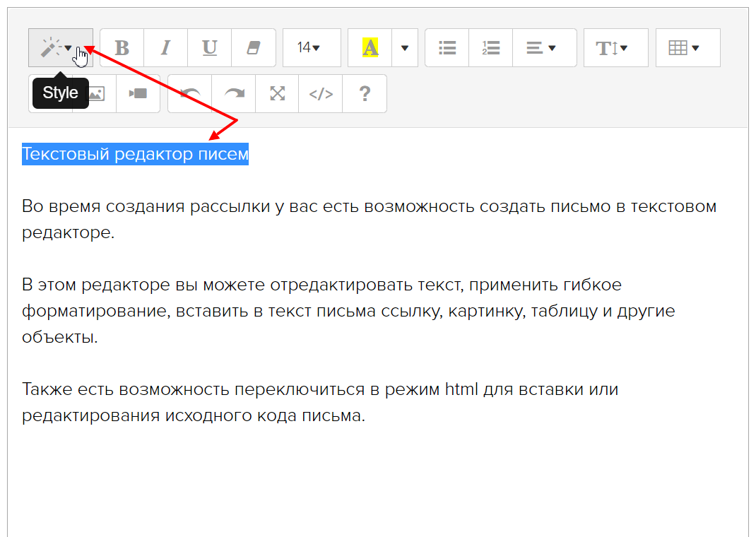Click the insert picture icon
756x537 pixels.
point(95,93)
